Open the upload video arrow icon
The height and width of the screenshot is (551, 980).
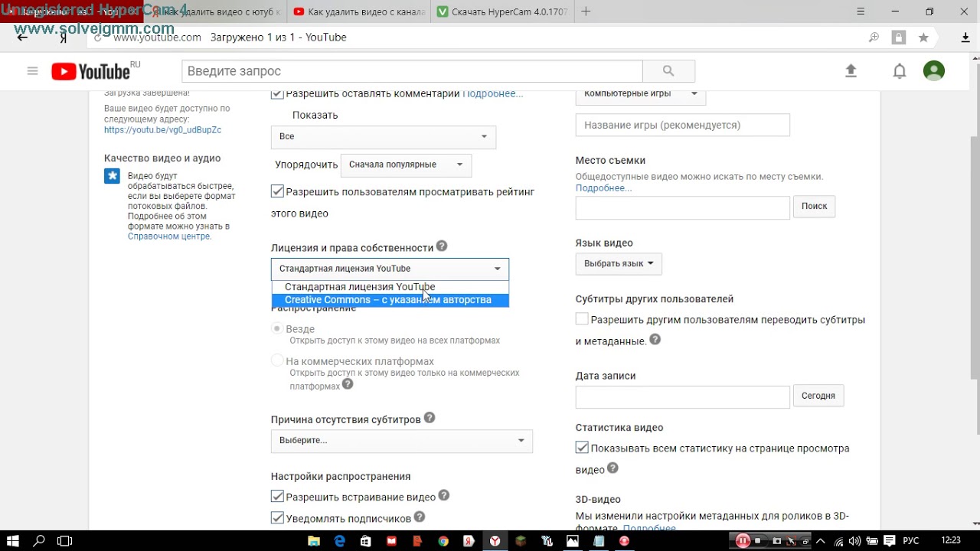pos(851,71)
